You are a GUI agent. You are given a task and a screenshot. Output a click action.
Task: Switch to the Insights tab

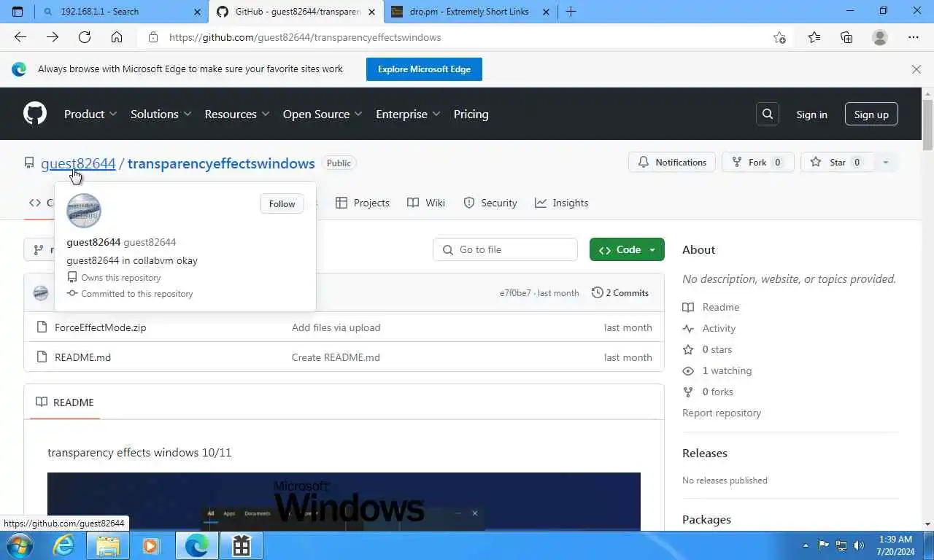pos(562,203)
